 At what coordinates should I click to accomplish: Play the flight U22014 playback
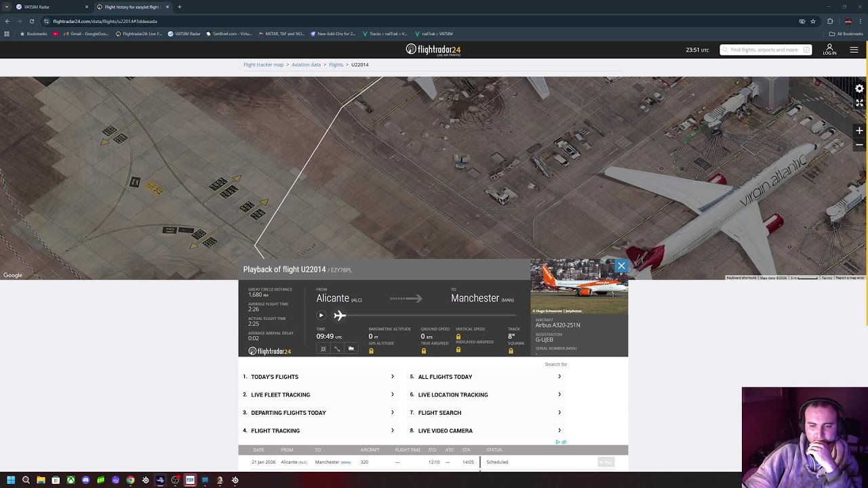click(x=321, y=315)
